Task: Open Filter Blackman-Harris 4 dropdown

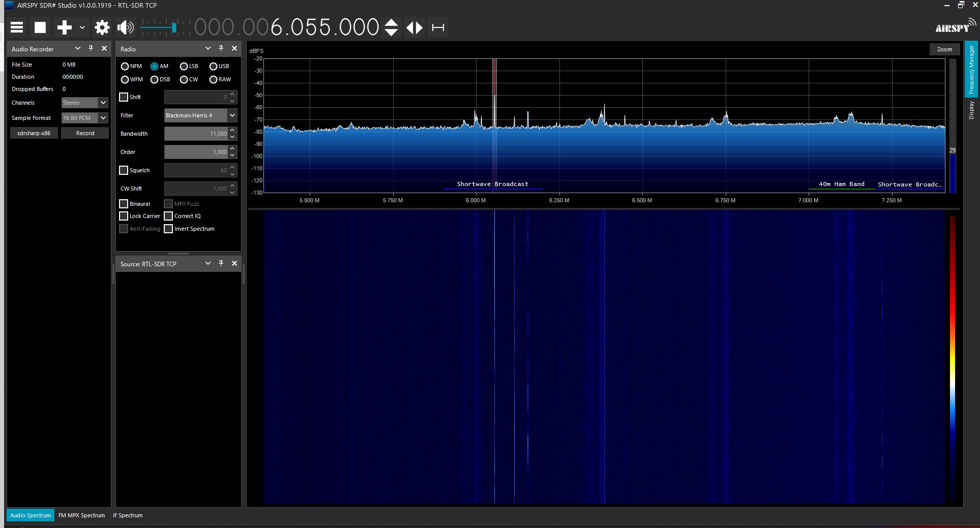Action: (x=200, y=115)
